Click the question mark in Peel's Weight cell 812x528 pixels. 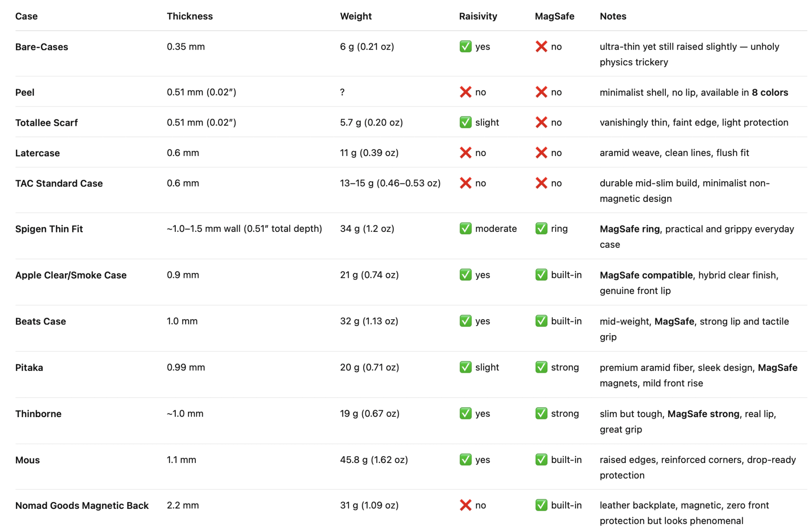[x=342, y=92]
